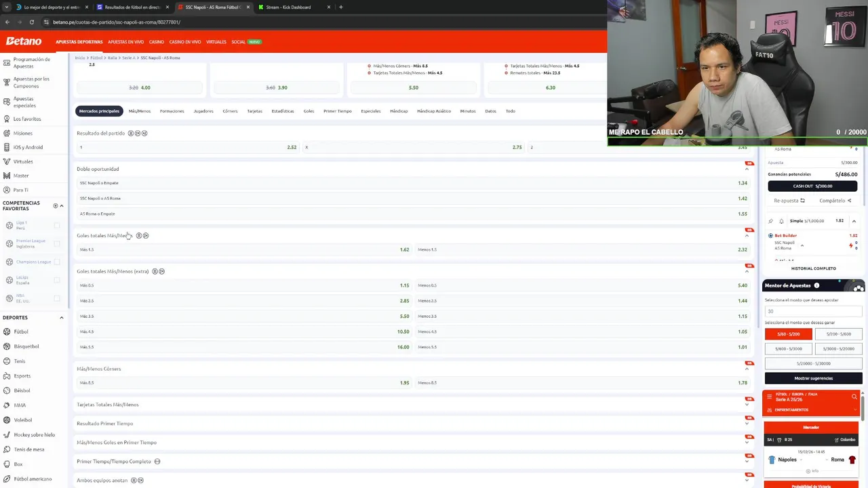
Task: Click the Re-apuesta button
Action: click(789, 201)
